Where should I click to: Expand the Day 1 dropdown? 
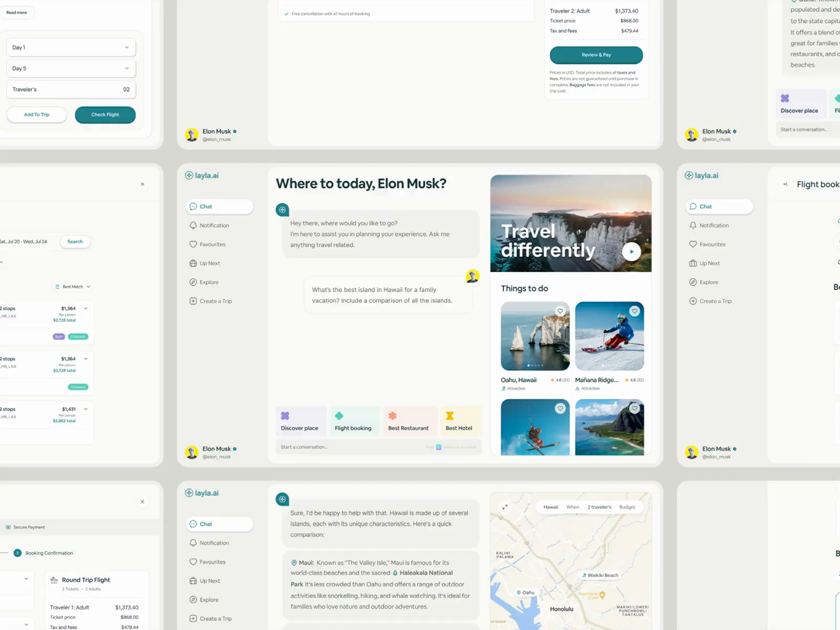click(127, 47)
